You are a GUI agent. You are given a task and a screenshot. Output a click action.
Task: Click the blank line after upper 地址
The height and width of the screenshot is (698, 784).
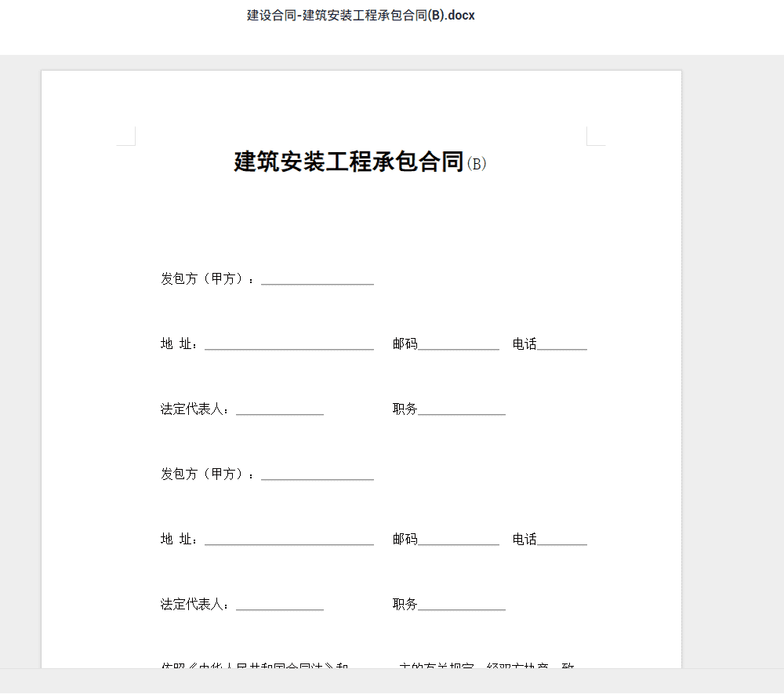click(x=289, y=348)
